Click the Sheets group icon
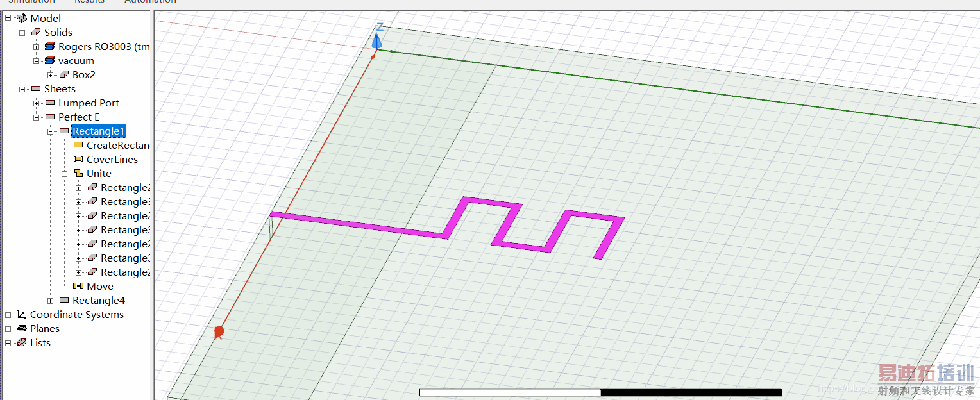 coord(36,88)
